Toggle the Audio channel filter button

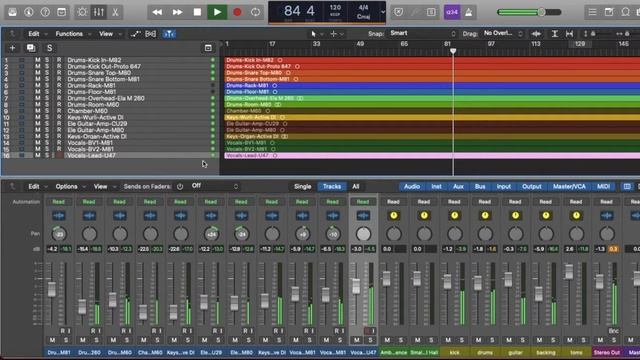coord(412,187)
